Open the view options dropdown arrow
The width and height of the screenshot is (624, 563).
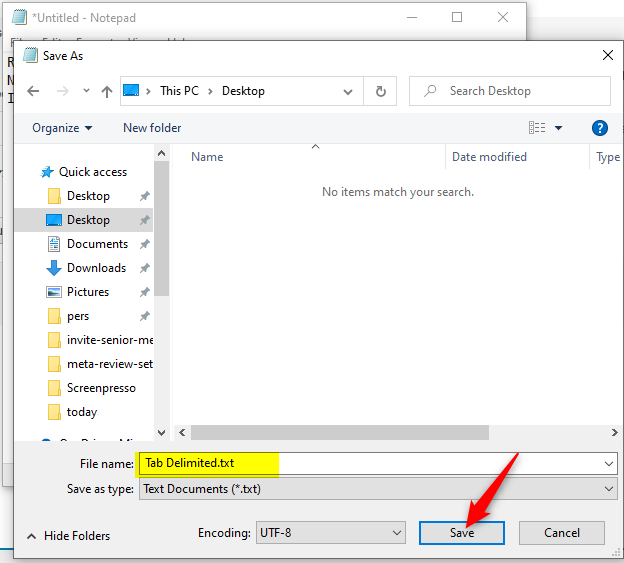(x=558, y=128)
